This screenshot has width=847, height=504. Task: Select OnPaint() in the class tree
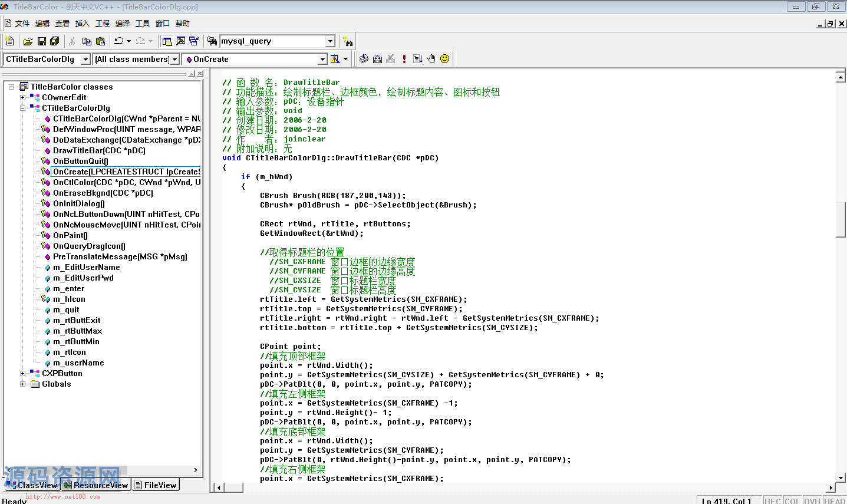click(70, 236)
